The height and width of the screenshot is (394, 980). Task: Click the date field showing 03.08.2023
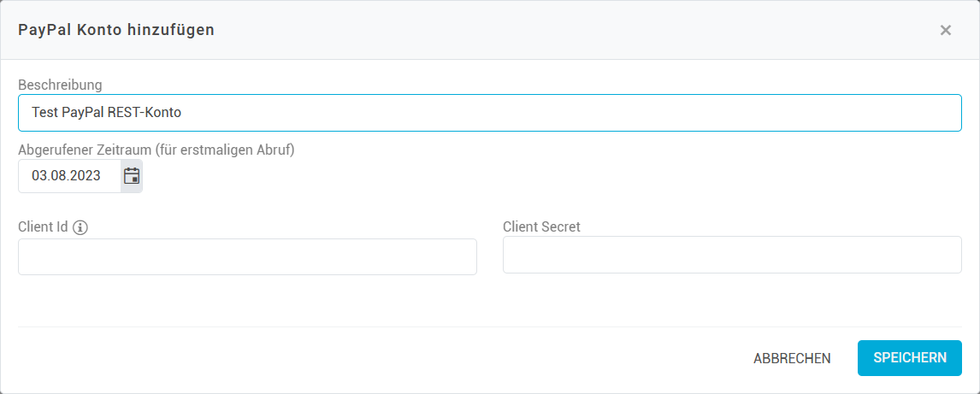click(68, 176)
